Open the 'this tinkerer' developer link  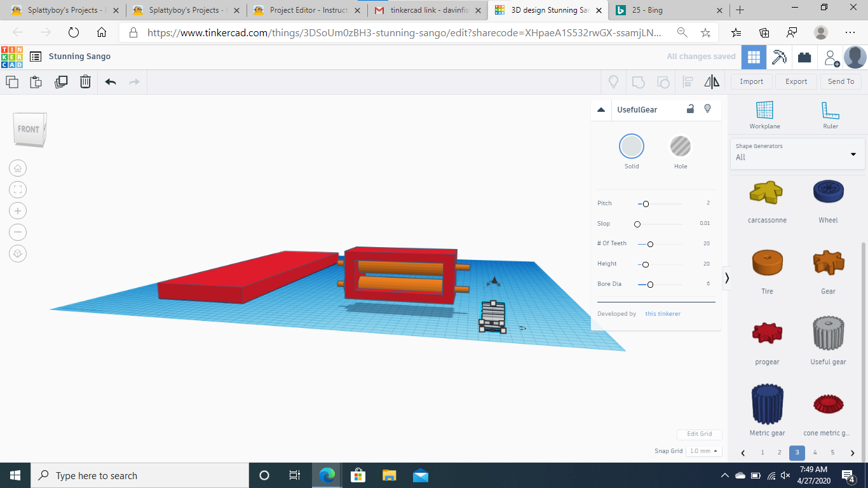pyautogui.click(x=663, y=314)
